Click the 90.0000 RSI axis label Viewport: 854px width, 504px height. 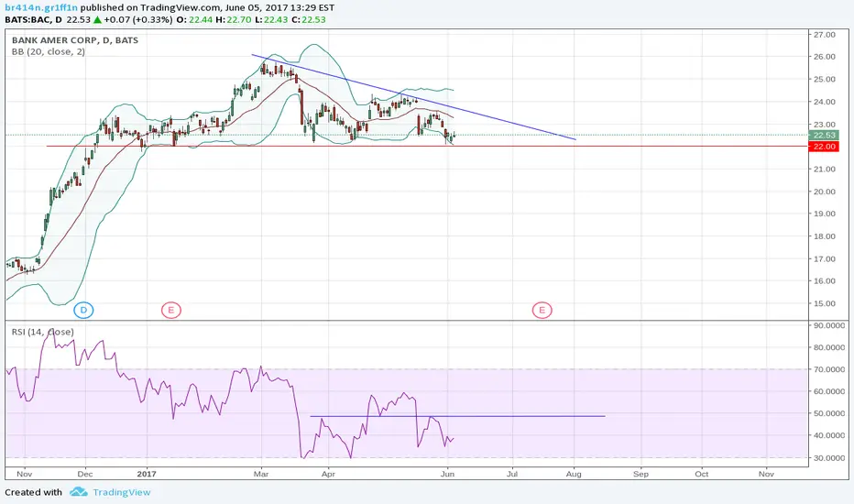point(829,325)
